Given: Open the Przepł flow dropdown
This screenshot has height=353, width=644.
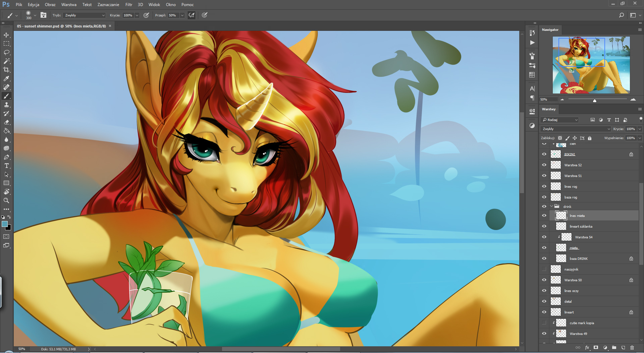Looking at the screenshot, I should 182,15.
